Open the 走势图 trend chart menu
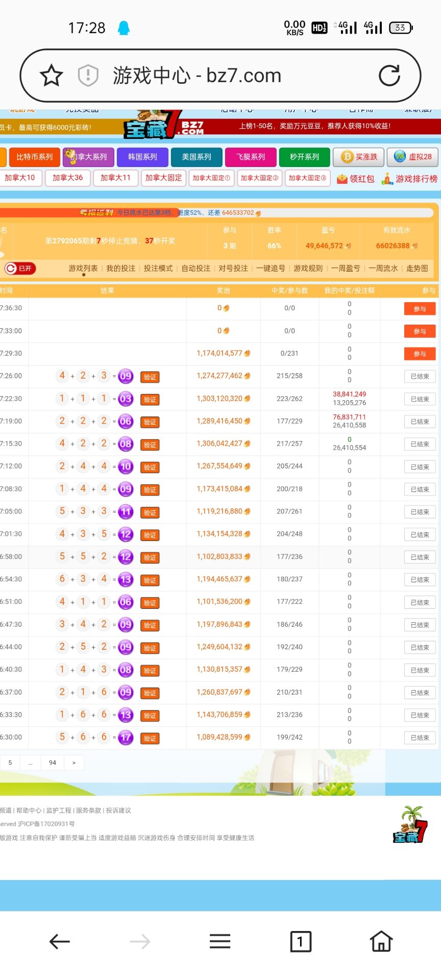 click(417, 268)
